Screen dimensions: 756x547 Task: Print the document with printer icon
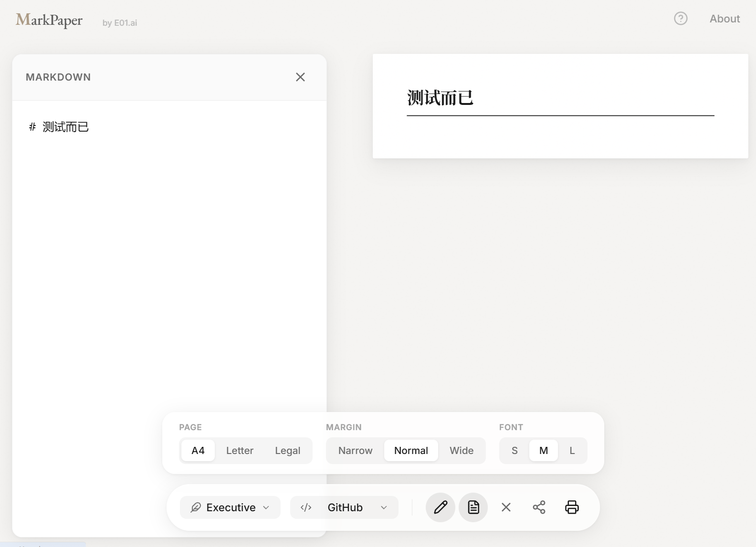click(x=572, y=507)
